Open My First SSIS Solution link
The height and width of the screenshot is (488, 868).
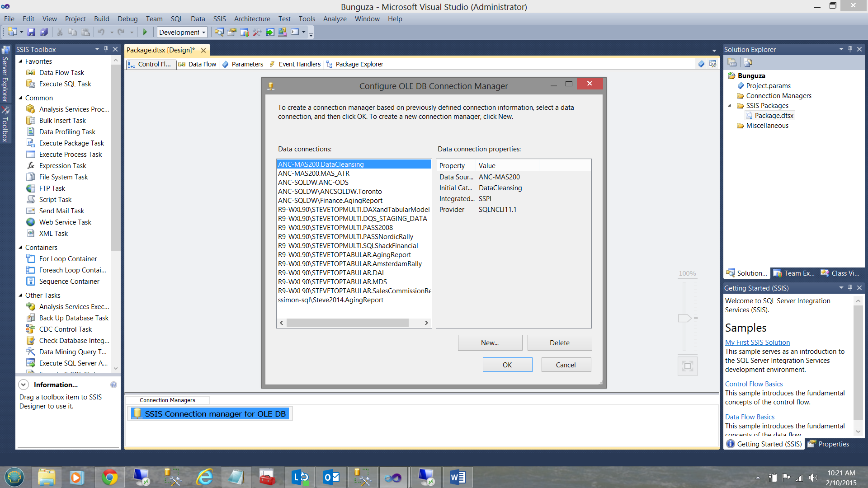pos(757,343)
